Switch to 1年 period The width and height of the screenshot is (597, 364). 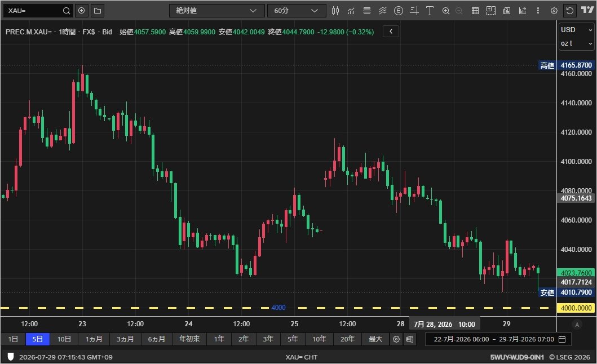219,339
